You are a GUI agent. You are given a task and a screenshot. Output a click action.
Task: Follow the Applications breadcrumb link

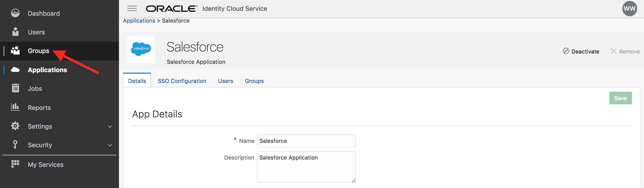point(139,21)
